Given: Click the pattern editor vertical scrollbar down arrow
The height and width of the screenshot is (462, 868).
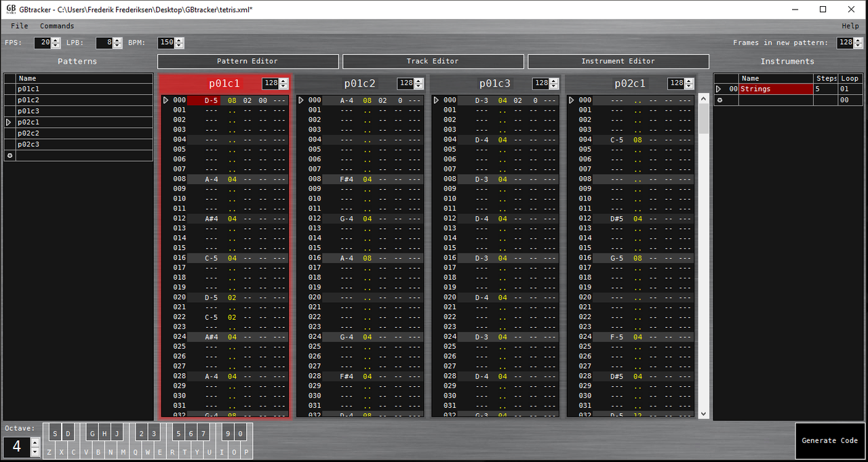Looking at the screenshot, I should tap(703, 413).
